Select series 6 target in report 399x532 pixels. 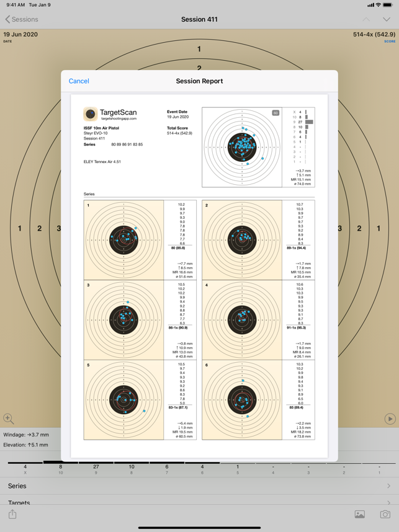(242, 400)
